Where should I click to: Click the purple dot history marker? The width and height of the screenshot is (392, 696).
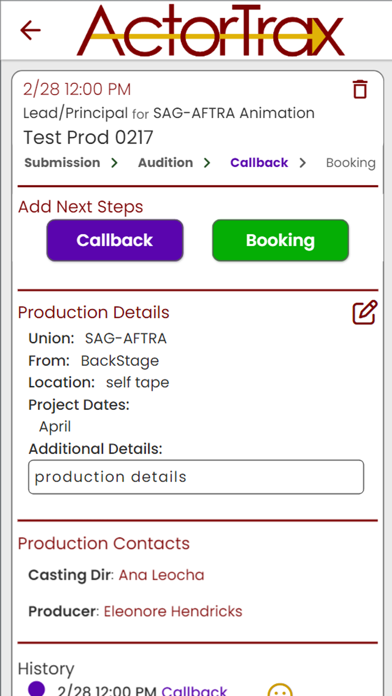pyautogui.click(x=36, y=689)
